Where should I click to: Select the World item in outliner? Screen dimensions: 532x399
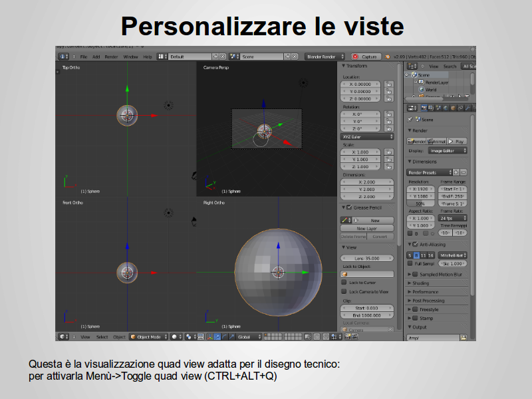tap(430, 89)
